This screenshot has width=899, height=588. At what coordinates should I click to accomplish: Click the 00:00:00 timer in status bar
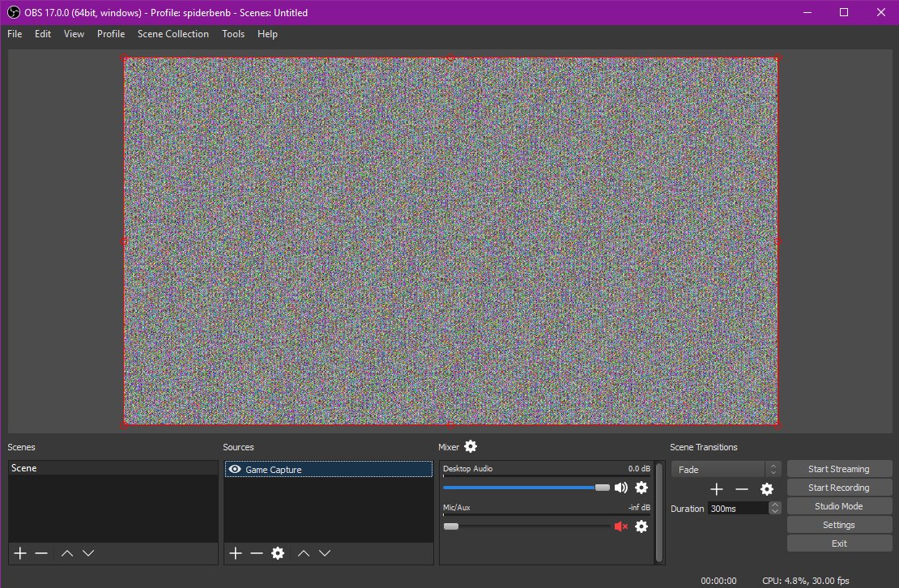pyautogui.click(x=718, y=581)
